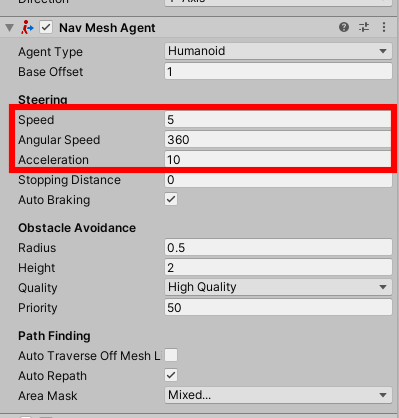This screenshot has width=399, height=418.
Task: Open Nav Mesh Agent three-dot options menu
Action: pos(384,27)
